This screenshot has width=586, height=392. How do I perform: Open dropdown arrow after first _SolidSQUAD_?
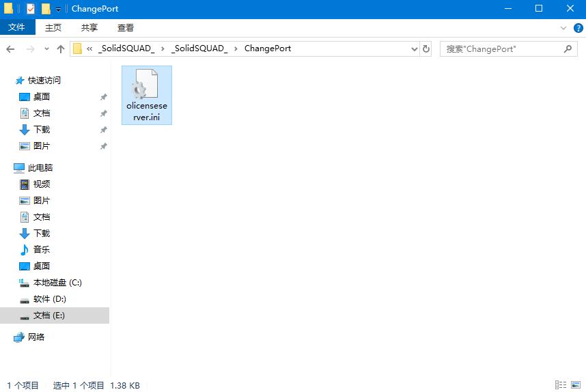pyautogui.click(x=163, y=48)
